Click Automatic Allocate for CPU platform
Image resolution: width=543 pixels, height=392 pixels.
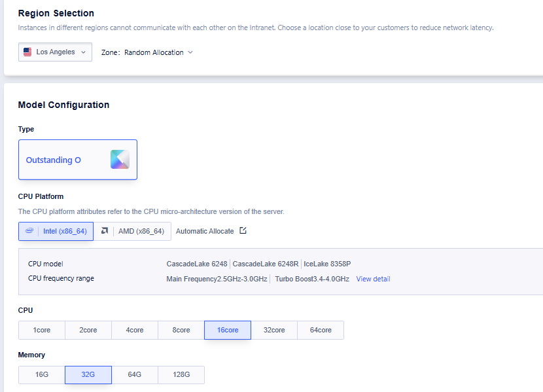(203, 230)
